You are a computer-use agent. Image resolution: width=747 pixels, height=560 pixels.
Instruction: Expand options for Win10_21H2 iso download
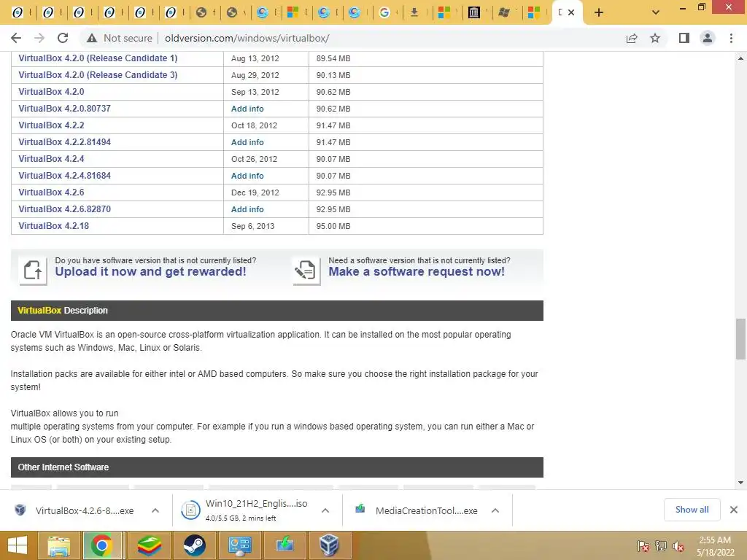tap(325, 510)
